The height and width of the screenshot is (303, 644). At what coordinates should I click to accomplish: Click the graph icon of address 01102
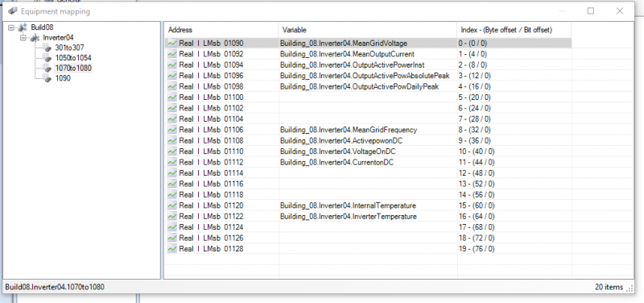172,108
